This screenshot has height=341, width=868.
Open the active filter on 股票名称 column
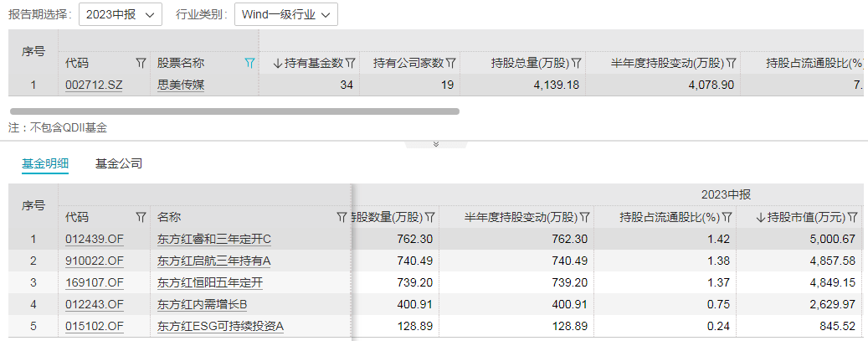tap(249, 63)
